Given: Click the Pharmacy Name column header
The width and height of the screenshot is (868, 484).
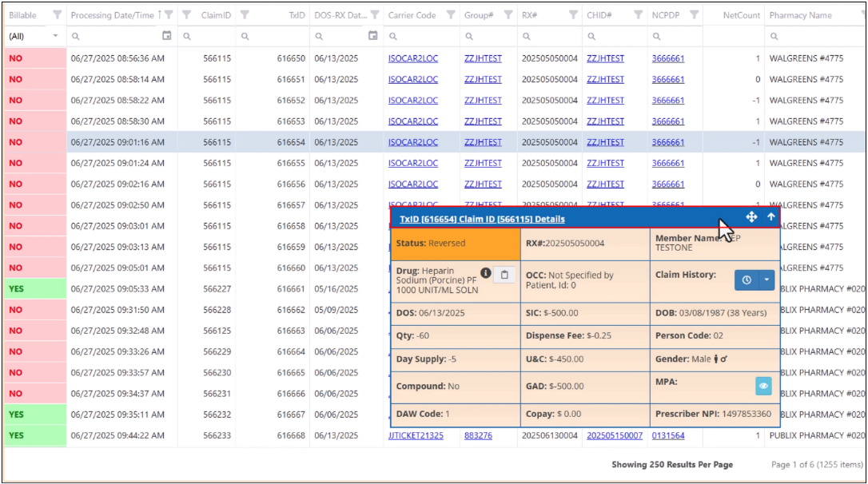Looking at the screenshot, I should [x=801, y=15].
